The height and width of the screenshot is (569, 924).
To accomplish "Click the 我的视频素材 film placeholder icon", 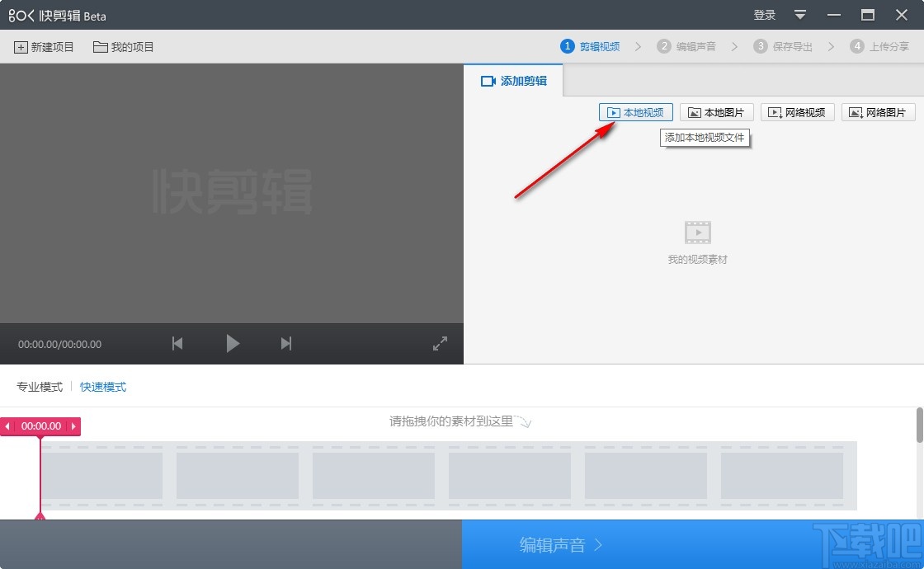I will coord(698,232).
